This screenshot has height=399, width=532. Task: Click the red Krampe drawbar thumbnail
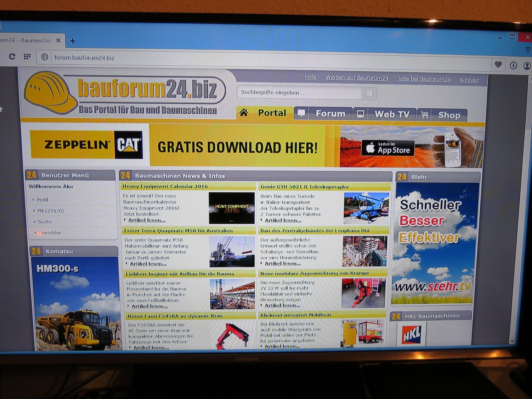[364, 293]
